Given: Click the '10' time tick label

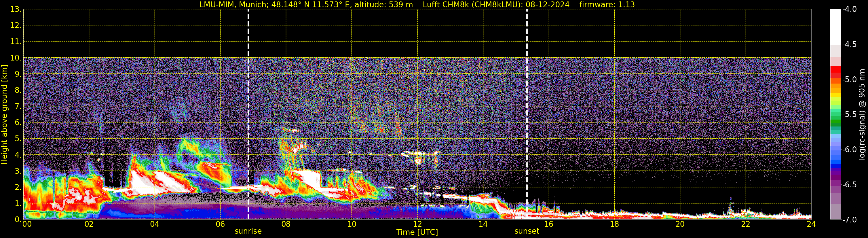Looking at the screenshot, I should tap(352, 224).
